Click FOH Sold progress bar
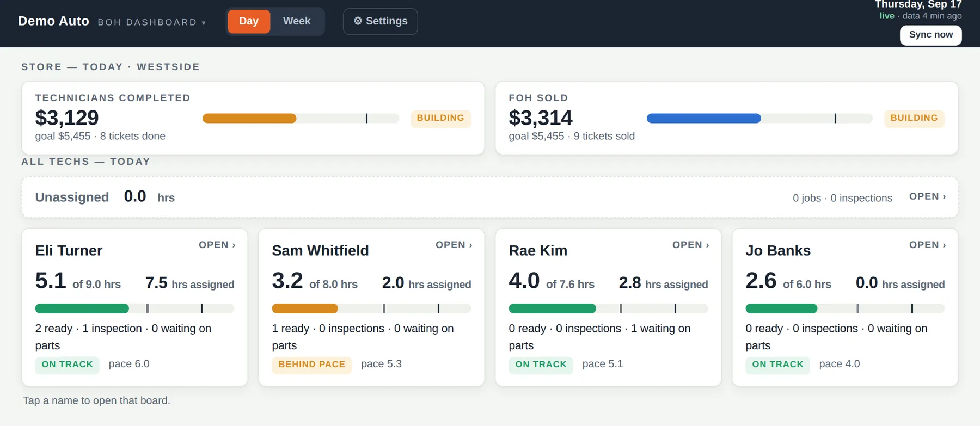 coord(759,118)
